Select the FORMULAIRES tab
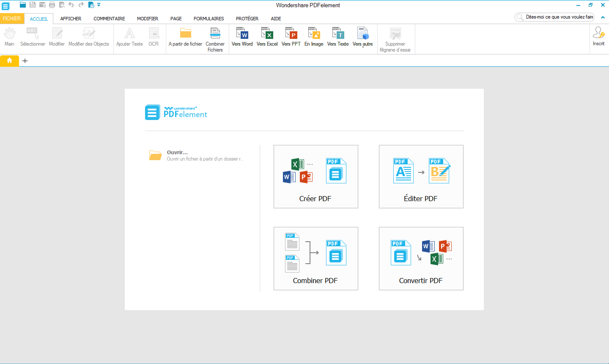Screen dimensions: 609x364 [209, 19]
